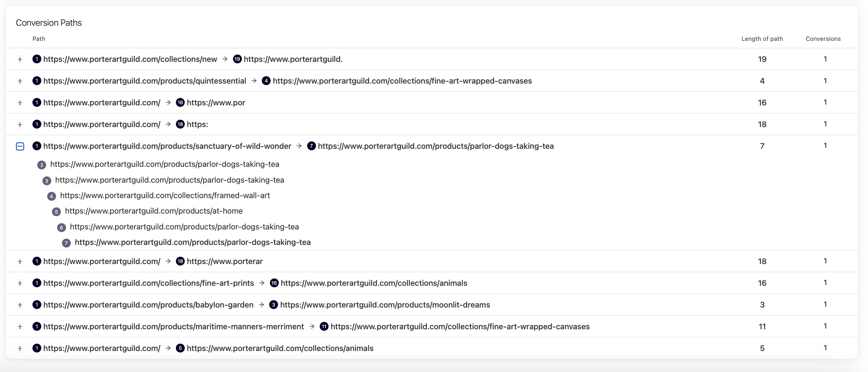This screenshot has height=372, width=868.
Task: Expand the collections/new conversion path row
Action: (x=20, y=59)
